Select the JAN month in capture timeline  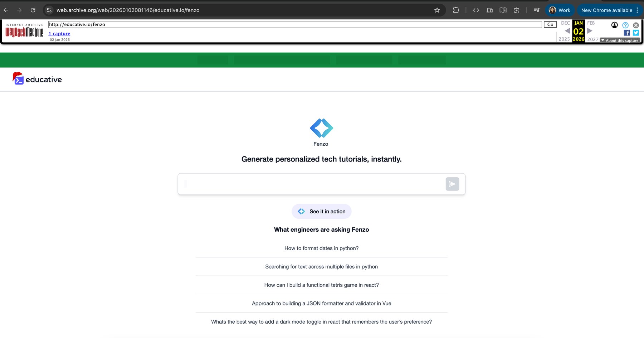click(579, 23)
